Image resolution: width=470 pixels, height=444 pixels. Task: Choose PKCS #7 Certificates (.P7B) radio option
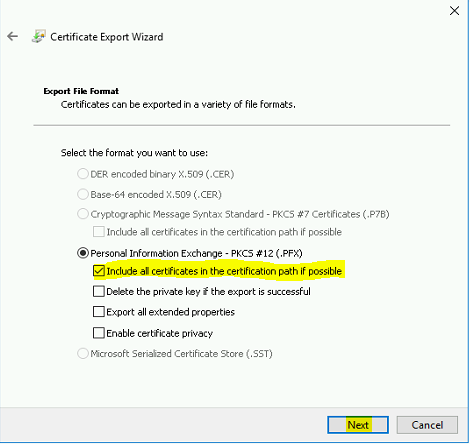coord(83,214)
